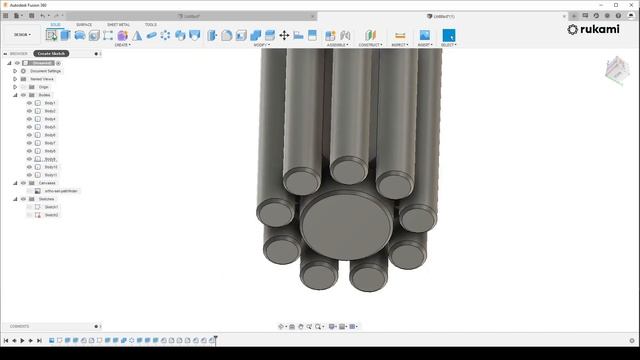
Task: Click the ViewCube in the viewport corner
Action: pos(617,71)
